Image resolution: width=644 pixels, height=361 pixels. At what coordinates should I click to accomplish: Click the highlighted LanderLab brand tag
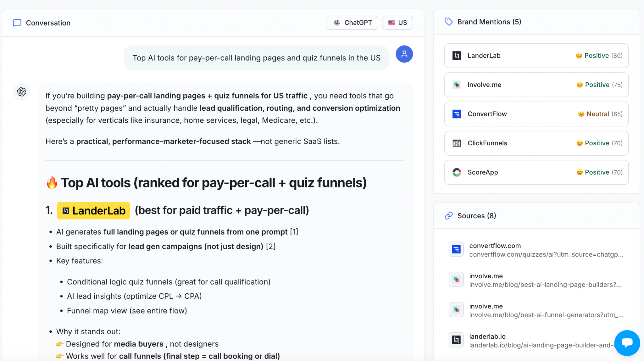pyautogui.click(x=94, y=211)
